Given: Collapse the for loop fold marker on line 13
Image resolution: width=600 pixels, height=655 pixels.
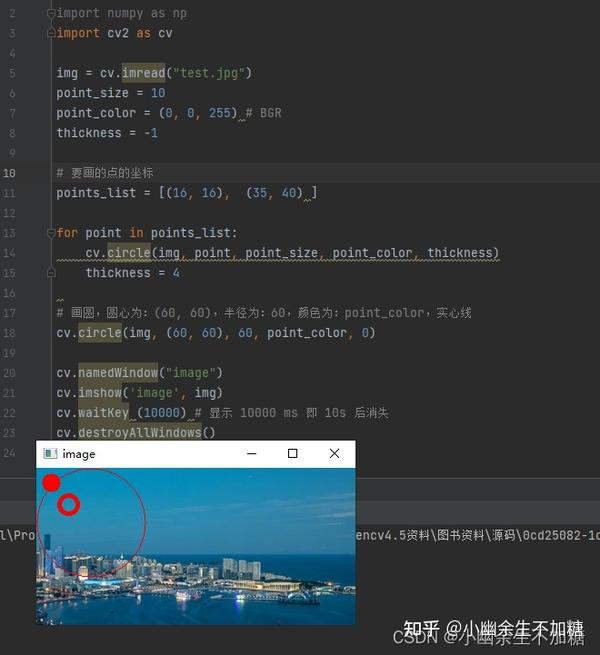Looking at the screenshot, I should pos(51,233).
